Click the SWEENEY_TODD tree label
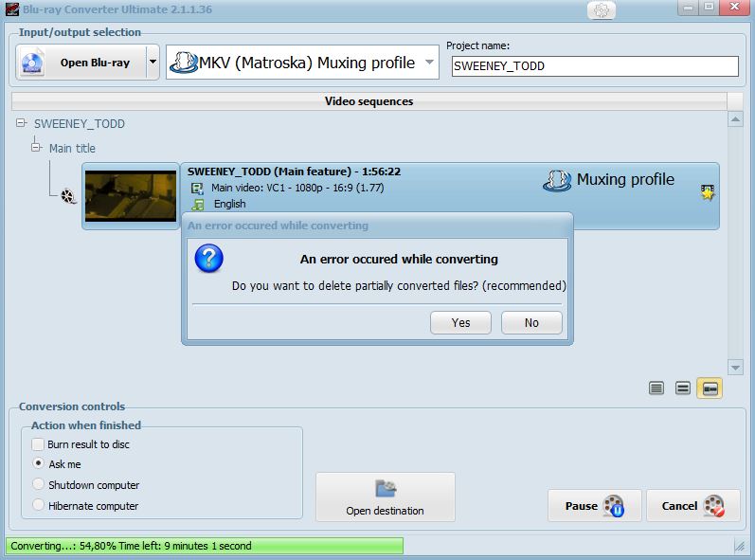755x560 pixels. click(80, 124)
